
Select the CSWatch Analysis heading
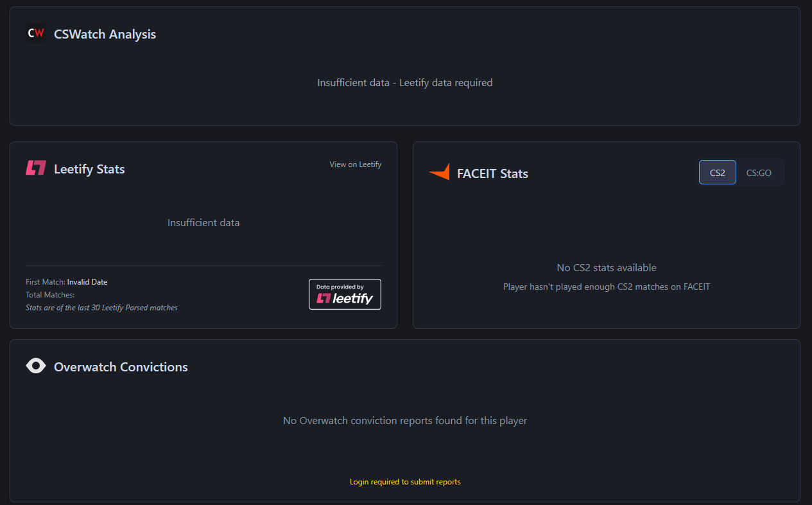pyautogui.click(x=105, y=34)
